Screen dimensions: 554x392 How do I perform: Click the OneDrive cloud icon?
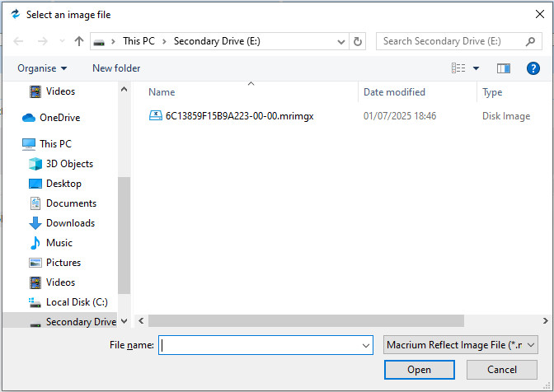tap(29, 118)
